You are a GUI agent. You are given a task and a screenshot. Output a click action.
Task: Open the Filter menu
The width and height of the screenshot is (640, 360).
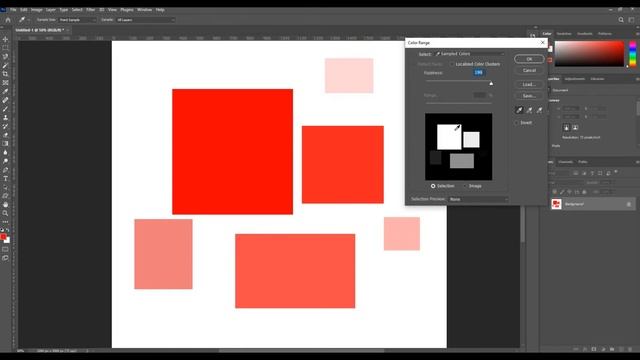pos(91,10)
